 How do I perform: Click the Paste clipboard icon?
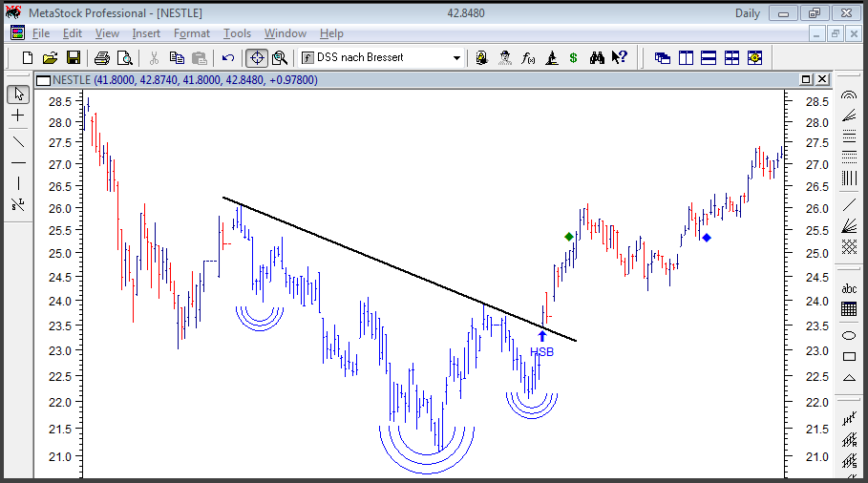(200, 57)
